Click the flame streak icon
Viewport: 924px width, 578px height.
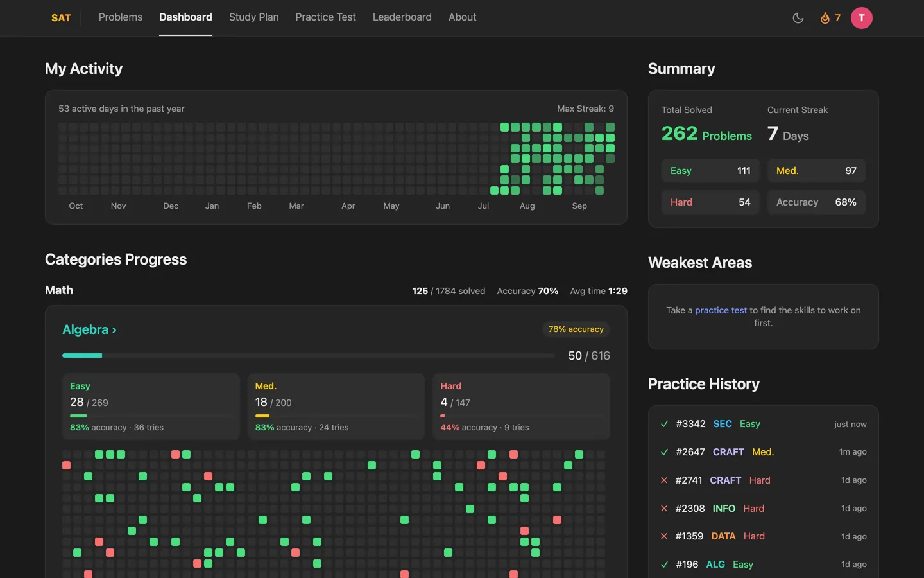825,18
